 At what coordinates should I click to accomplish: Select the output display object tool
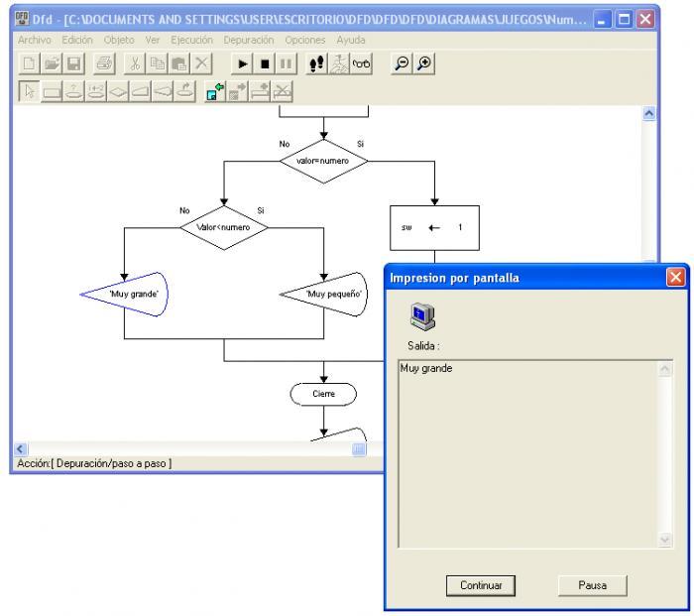pyautogui.click(x=163, y=91)
